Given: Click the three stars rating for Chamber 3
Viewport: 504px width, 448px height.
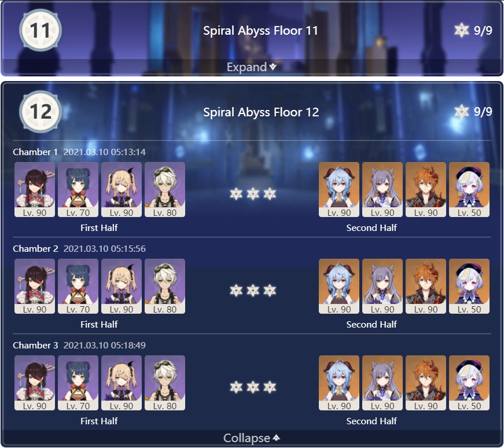Looking at the screenshot, I should coord(253,387).
